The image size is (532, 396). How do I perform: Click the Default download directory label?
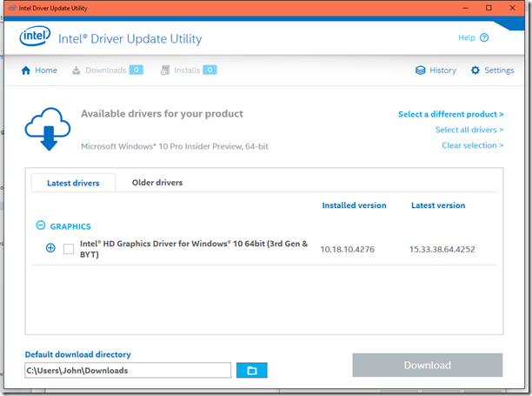click(x=78, y=354)
